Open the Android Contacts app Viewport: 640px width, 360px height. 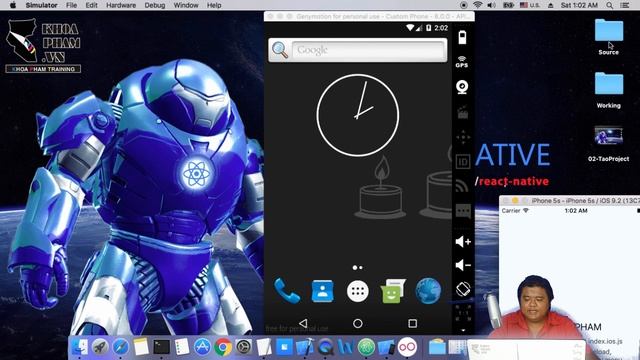(322, 291)
